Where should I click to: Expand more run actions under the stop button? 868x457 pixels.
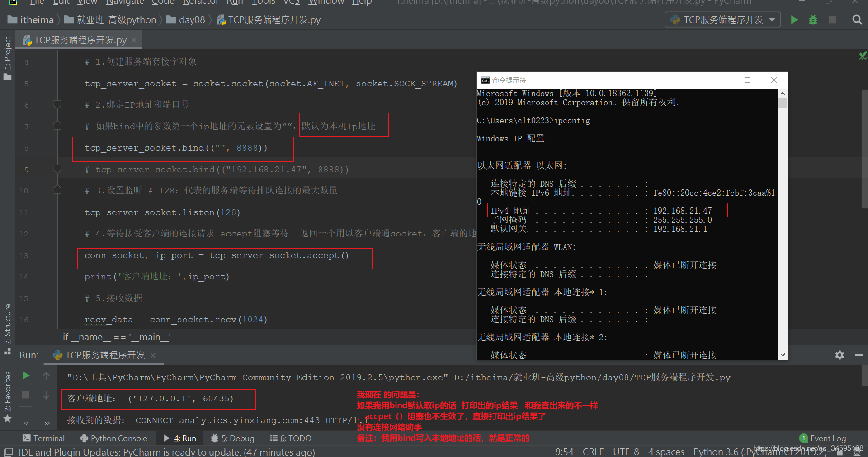(x=26, y=423)
